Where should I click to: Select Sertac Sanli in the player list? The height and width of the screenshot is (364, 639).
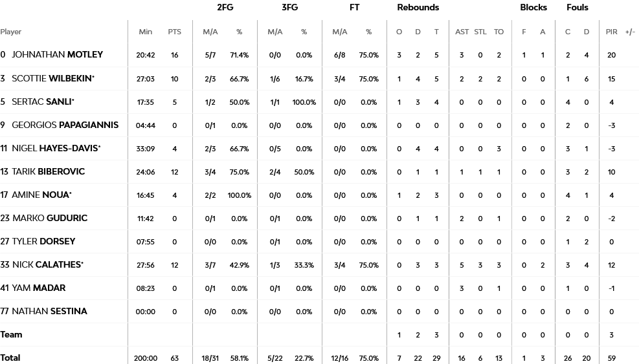click(43, 102)
